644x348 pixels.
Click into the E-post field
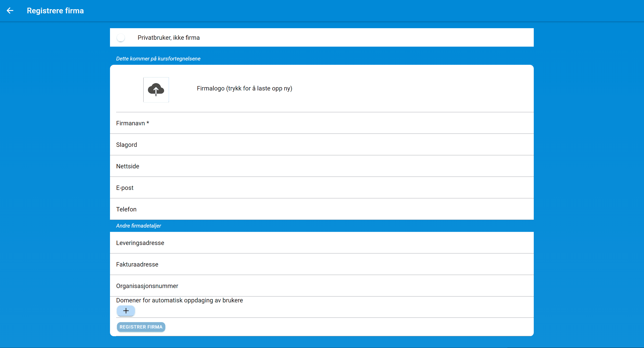[x=321, y=188]
